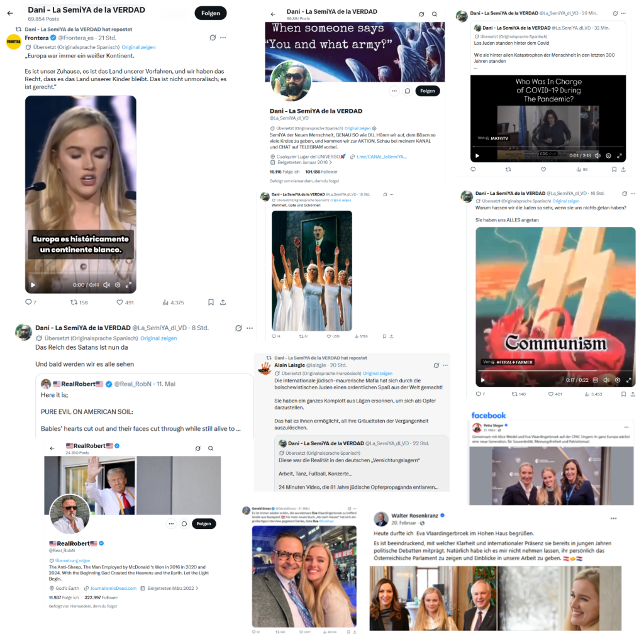The width and height of the screenshot is (644, 644).
Task: Repost the Frontera post with 158 reposts
Action: (74, 303)
